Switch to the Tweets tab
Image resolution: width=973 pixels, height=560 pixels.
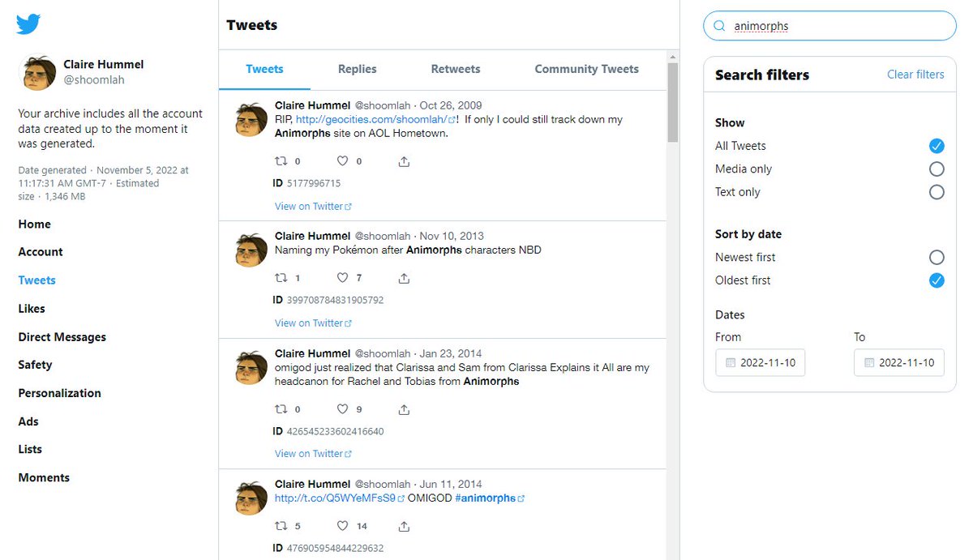pos(264,69)
